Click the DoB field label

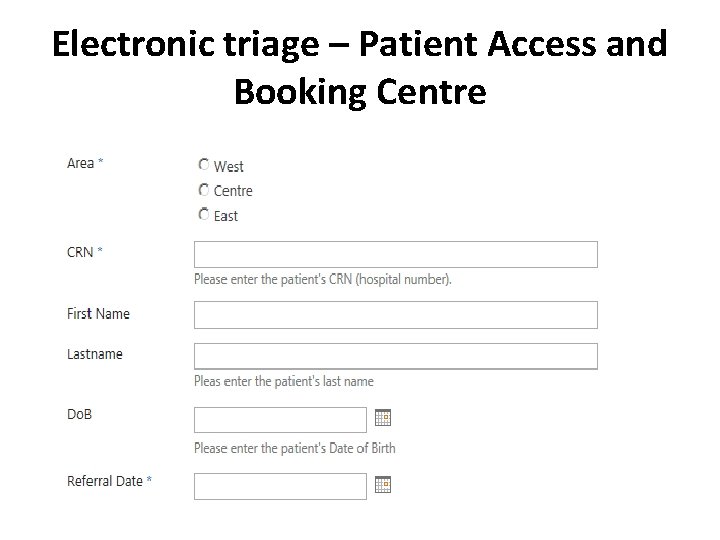tap(79, 414)
